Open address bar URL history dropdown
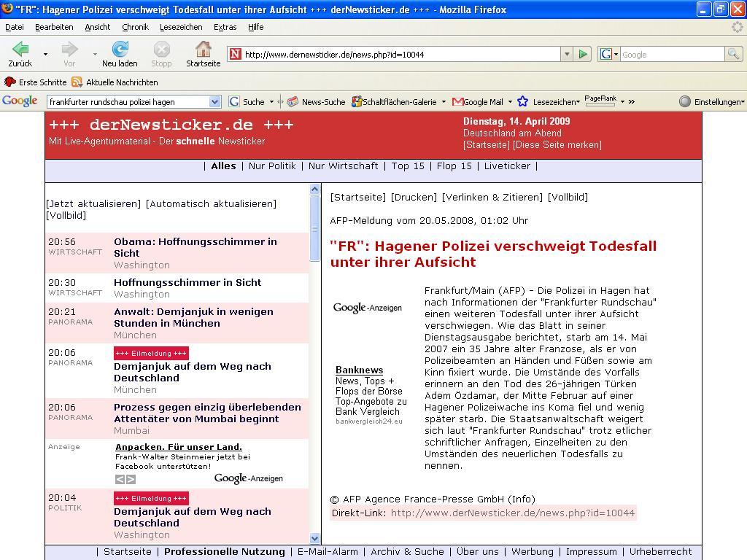Viewport: 747px width, 560px height. pos(567,54)
